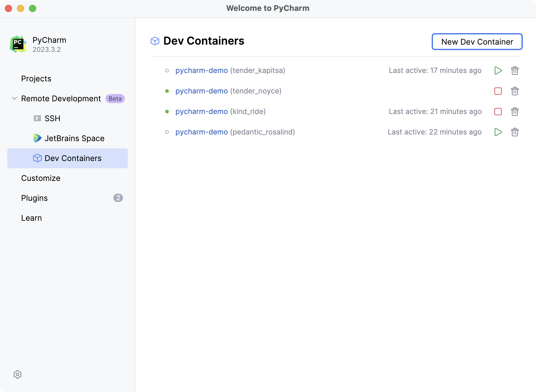Delete the pedantic_rosalind dev container
Screen dimensions: 536x392
click(x=515, y=132)
